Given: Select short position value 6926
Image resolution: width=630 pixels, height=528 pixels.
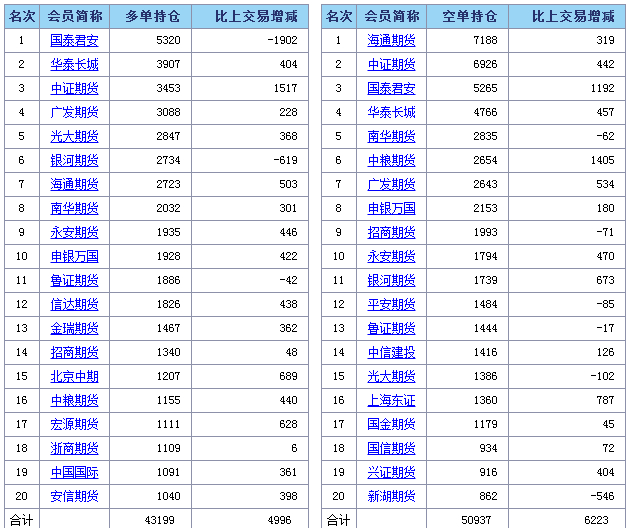Looking at the screenshot, I should point(485,64).
